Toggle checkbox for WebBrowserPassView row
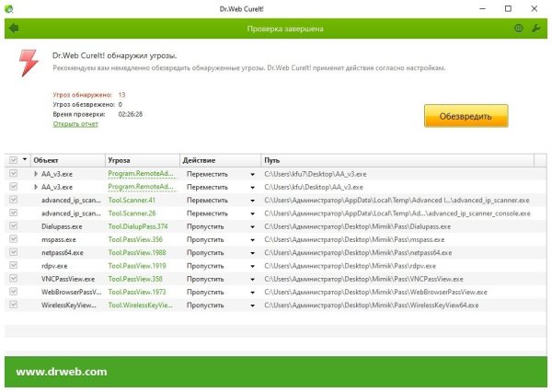552x392 pixels. (x=14, y=292)
